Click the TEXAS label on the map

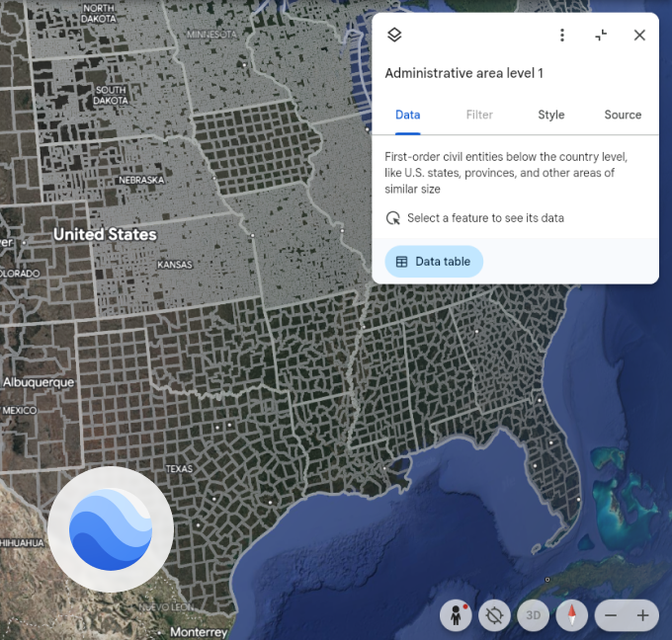179,469
